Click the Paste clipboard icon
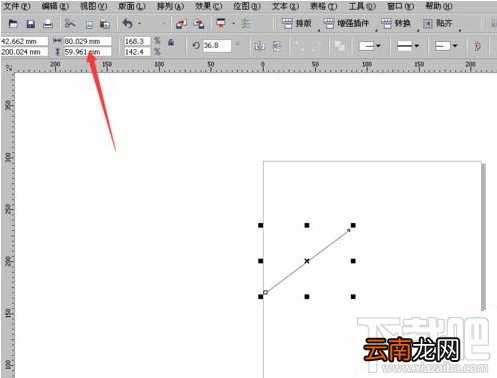The height and width of the screenshot is (378, 497). 105,24
